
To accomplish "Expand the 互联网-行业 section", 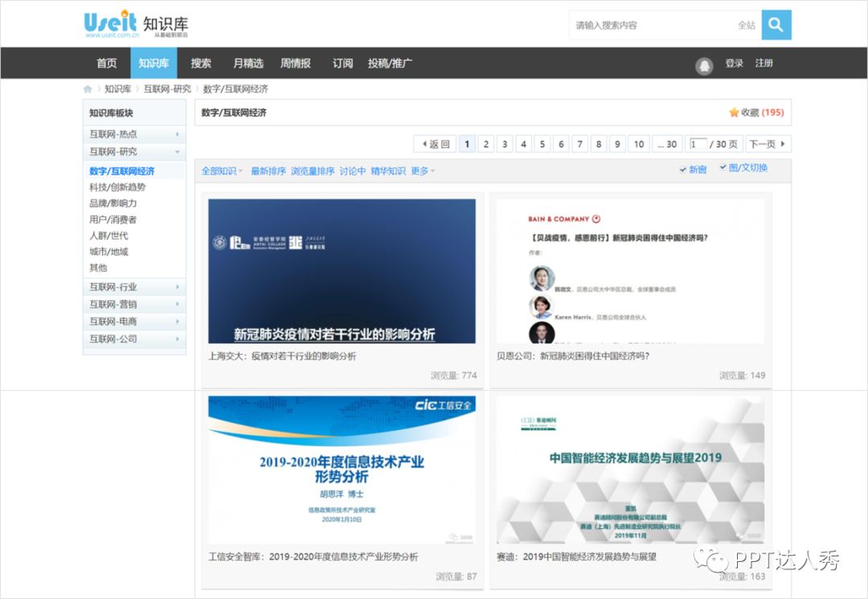I will 134,287.
